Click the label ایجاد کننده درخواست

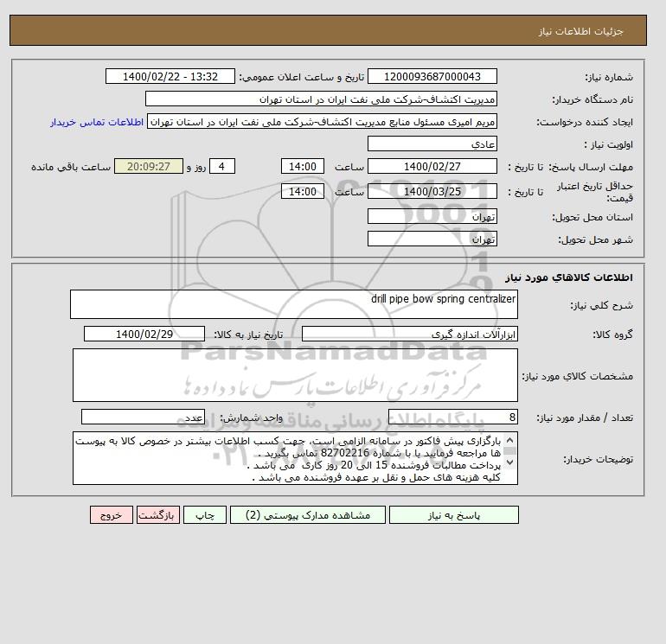tap(585, 123)
